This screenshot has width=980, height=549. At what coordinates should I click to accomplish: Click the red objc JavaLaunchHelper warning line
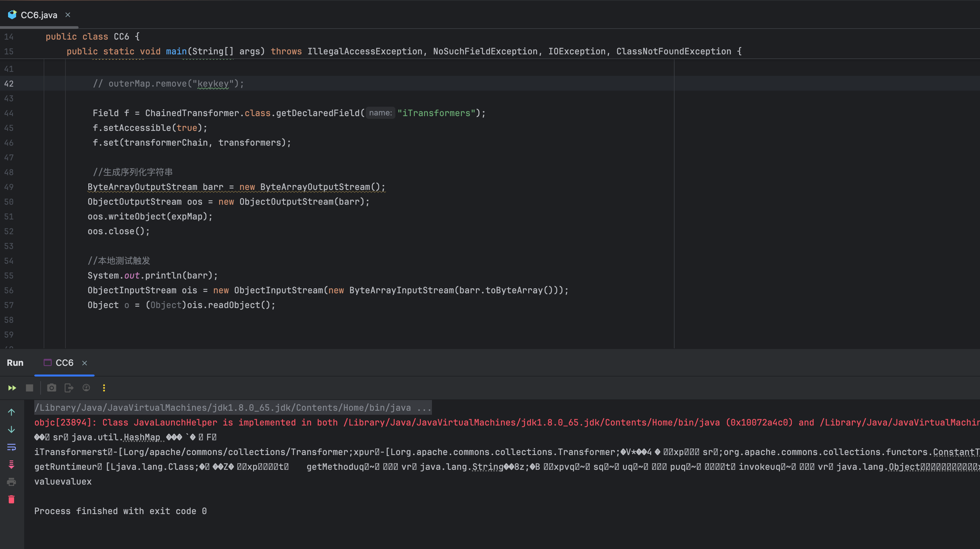[507, 422]
